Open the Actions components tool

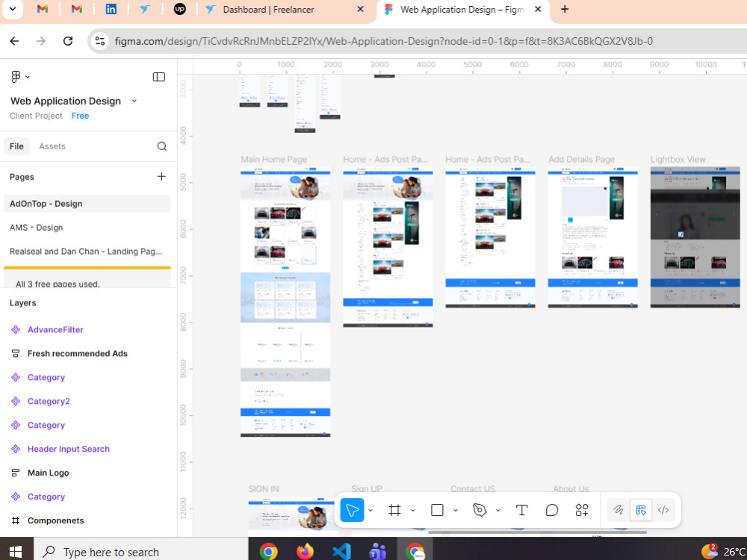582,510
